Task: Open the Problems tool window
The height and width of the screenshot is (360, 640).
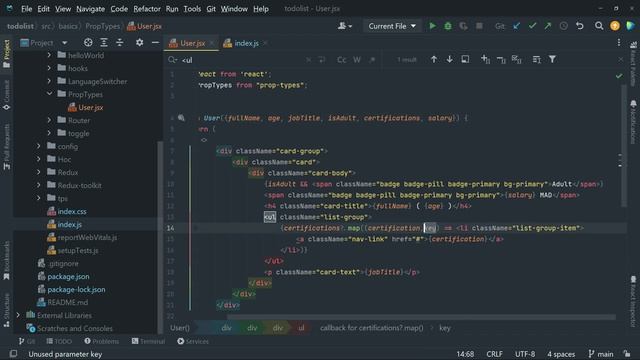Action: [x=101, y=341]
